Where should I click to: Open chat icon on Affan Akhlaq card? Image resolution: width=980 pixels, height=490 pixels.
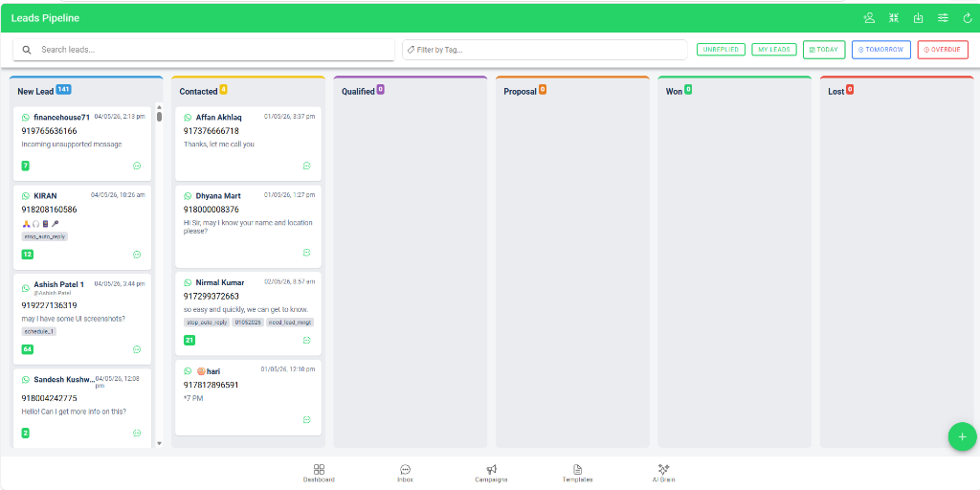[307, 166]
